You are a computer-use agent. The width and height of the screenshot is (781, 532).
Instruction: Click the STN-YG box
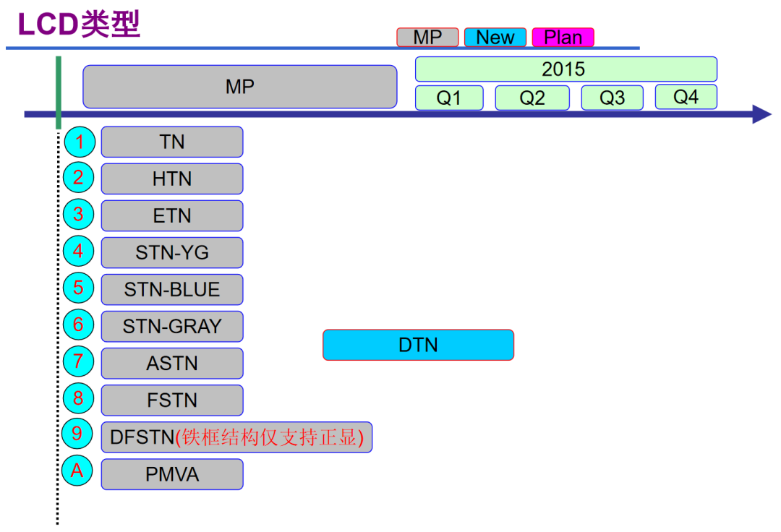point(172,252)
